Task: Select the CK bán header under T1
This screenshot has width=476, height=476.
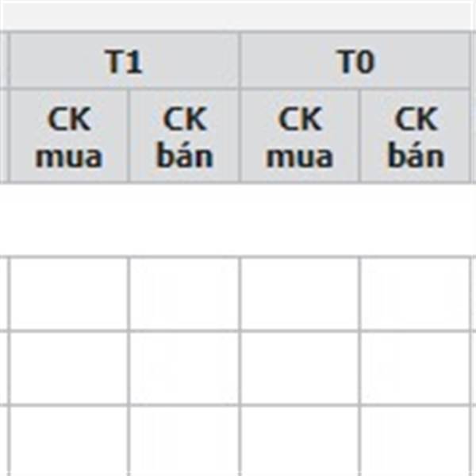Action: click(184, 136)
